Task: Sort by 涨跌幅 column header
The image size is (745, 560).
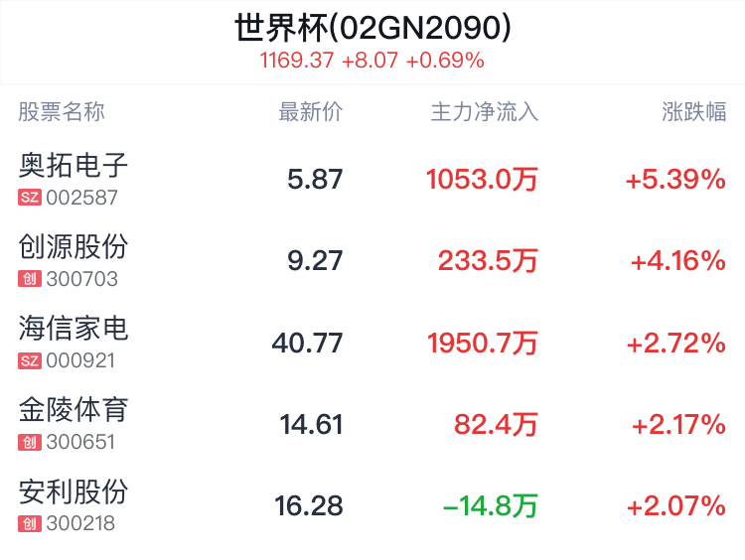Action: (x=693, y=112)
